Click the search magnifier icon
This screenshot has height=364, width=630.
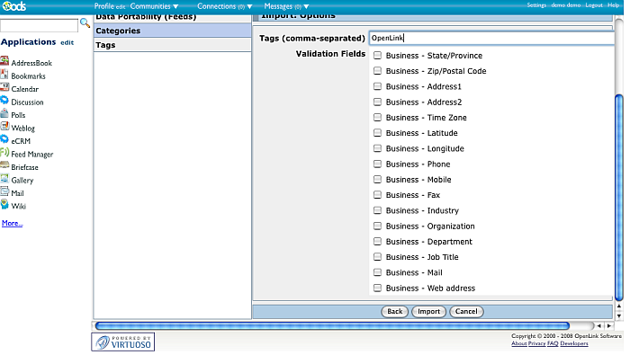pos(85,23)
